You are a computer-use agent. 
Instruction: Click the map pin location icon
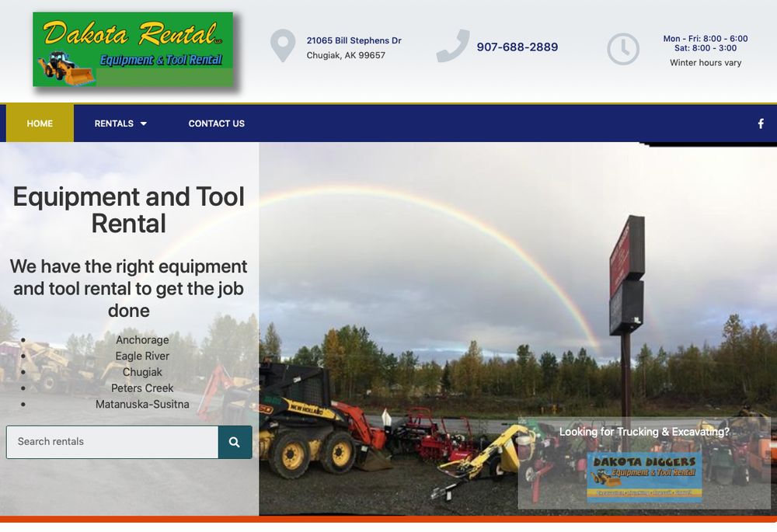click(283, 46)
